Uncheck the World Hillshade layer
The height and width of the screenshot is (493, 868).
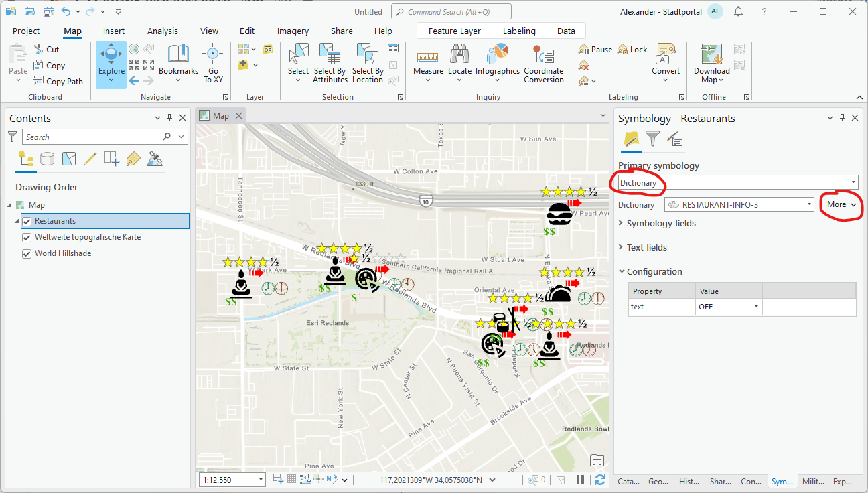(27, 253)
